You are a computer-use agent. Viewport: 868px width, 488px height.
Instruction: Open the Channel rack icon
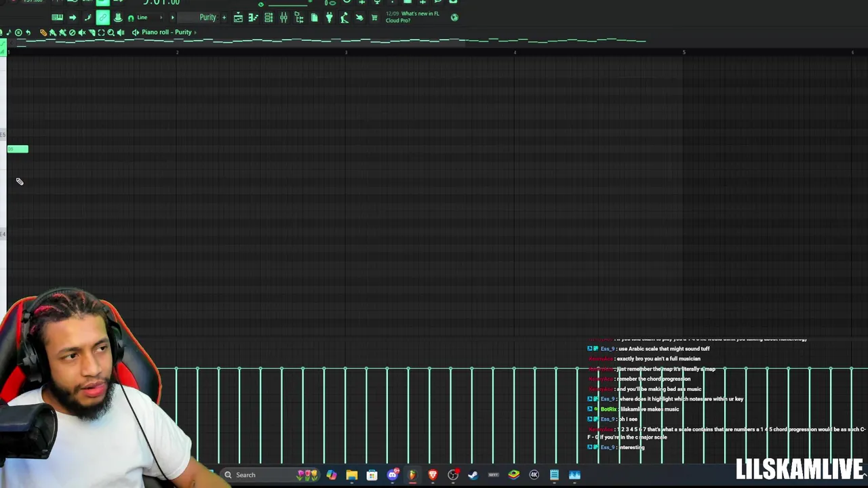(x=269, y=18)
